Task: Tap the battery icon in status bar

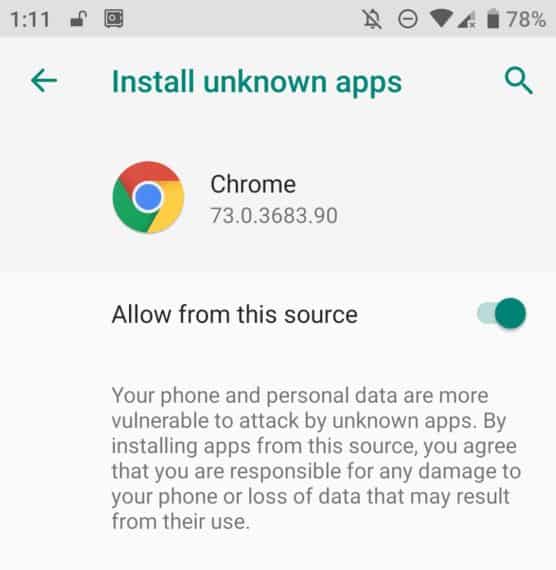Action: 493,19
